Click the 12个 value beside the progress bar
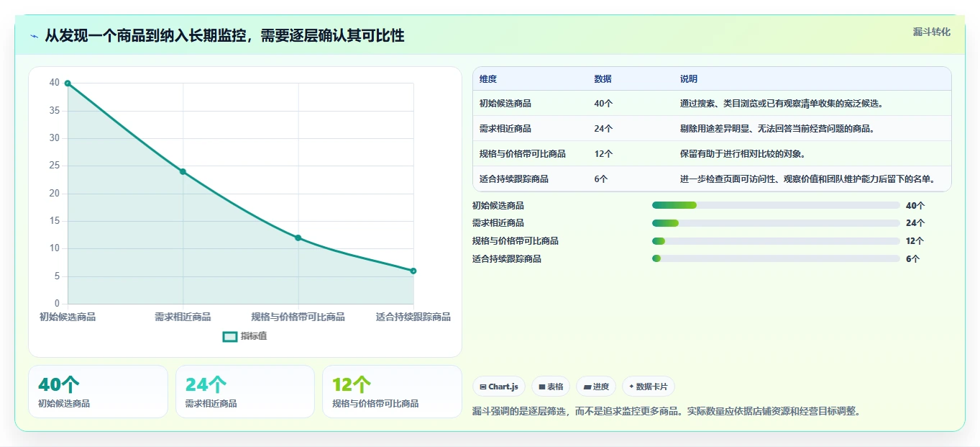 point(915,241)
